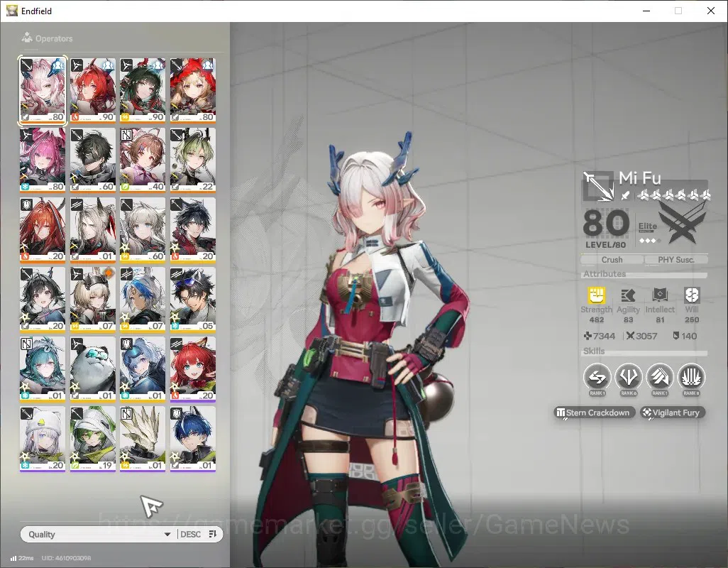Image resolution: width=728 pixels, height=568 pixels.
Task: Click the Agility attribute icon
Action: pyautogui.click(x=628, y=295)
